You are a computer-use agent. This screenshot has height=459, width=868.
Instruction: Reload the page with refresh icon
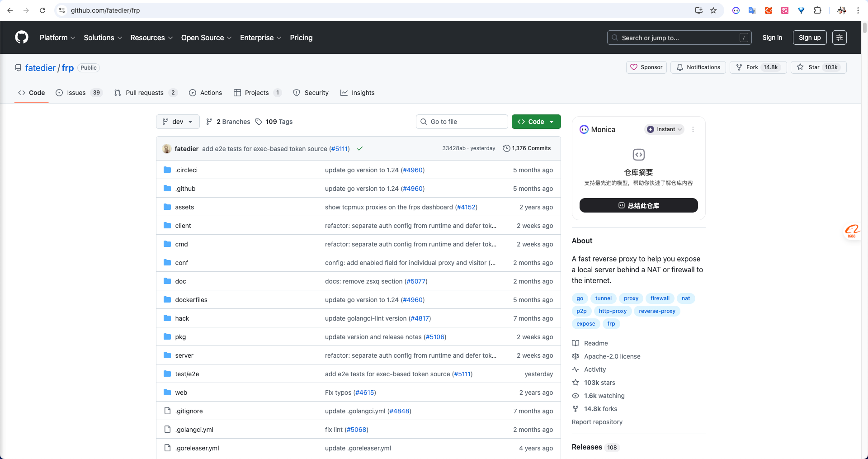click(42, 10)
